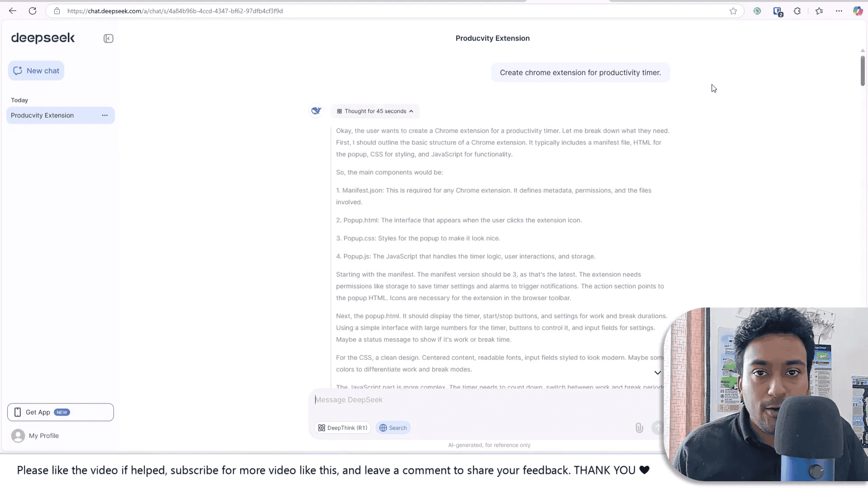
Task: Click the New chat icon button
Action: tap(18, 70)
